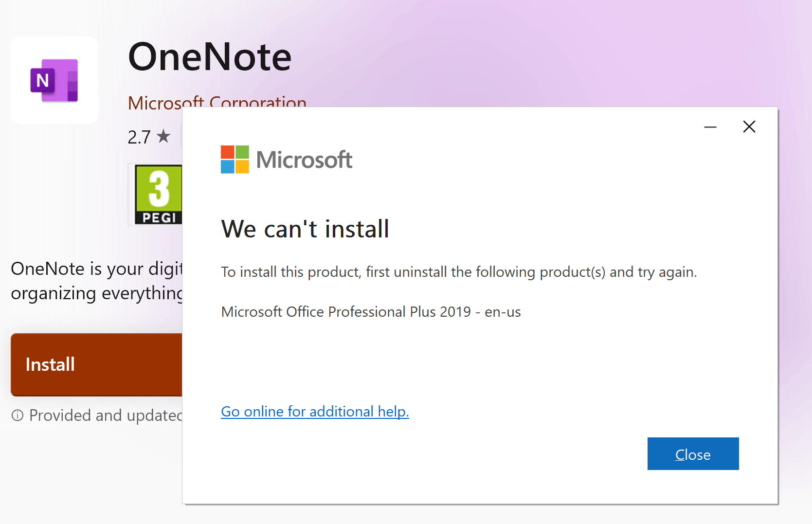This screenshot has height=524, width=812.
Task: Dismiss the dialog with the X button
Action: (749, 126)
